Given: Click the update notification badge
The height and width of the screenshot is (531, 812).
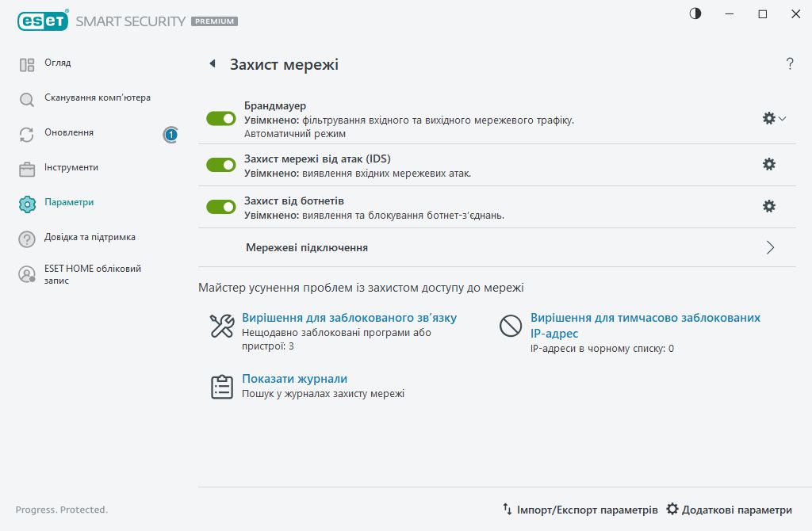Looking at the screenshot, I should click(x=170, y=135).
